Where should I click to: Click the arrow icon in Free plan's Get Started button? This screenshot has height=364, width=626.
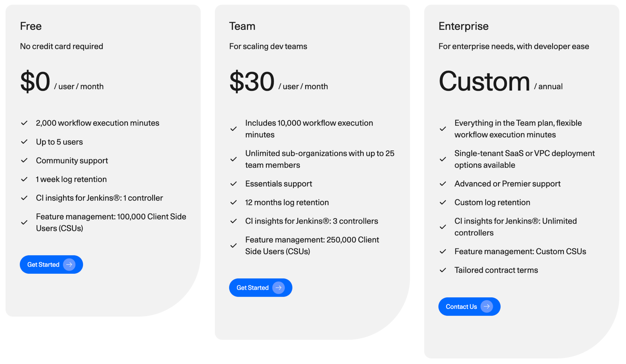click(x=70, y=264)
